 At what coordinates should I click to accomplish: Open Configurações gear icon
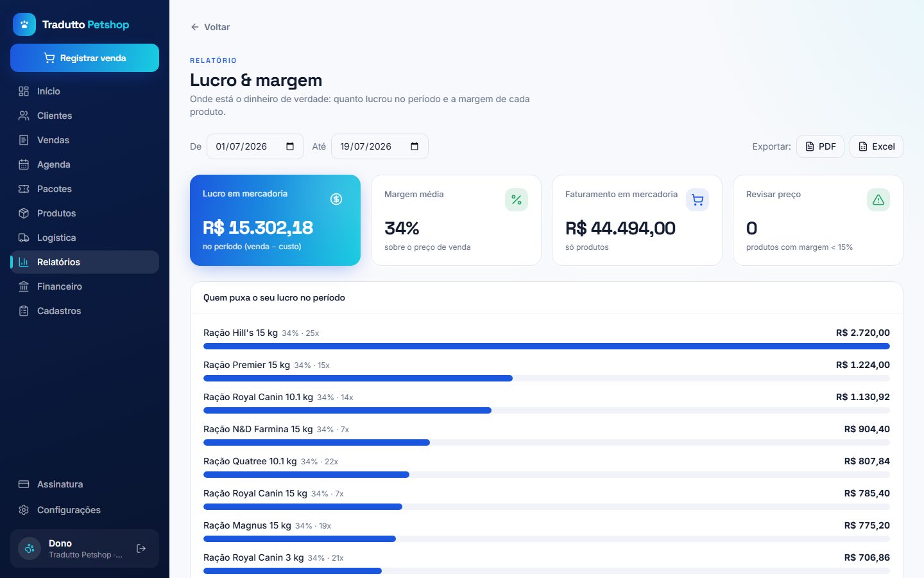tap(24, 510)
